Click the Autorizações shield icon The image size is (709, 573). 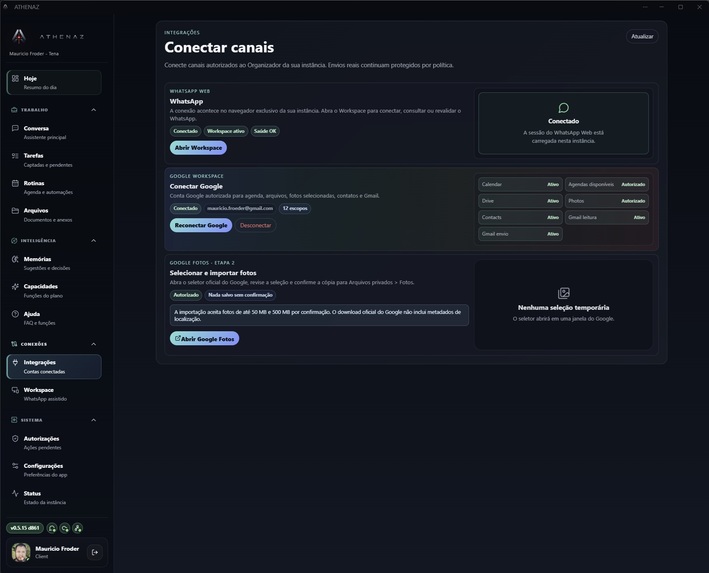(x=15, y=439)
